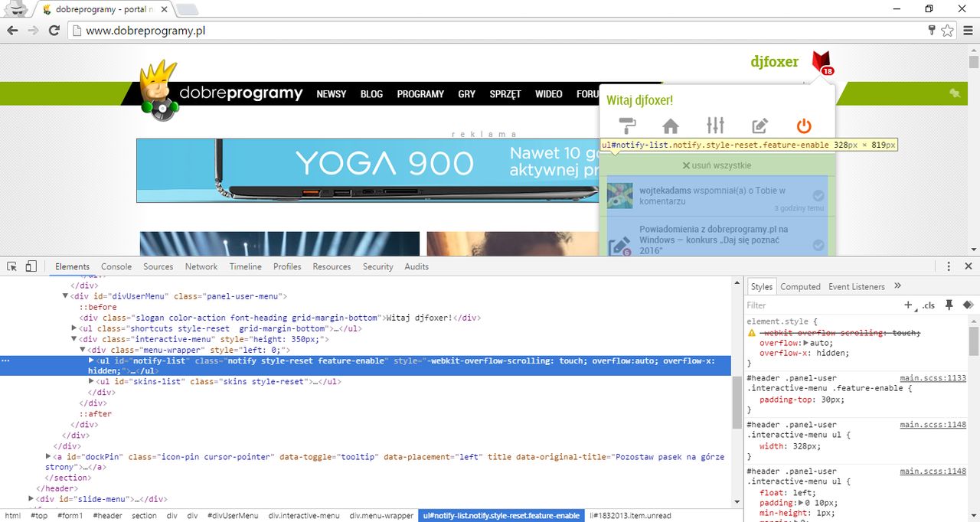Close the DevTools panel
Image resolution: width=980 pixels, height=522 pixels.
(x=969, y=266)
